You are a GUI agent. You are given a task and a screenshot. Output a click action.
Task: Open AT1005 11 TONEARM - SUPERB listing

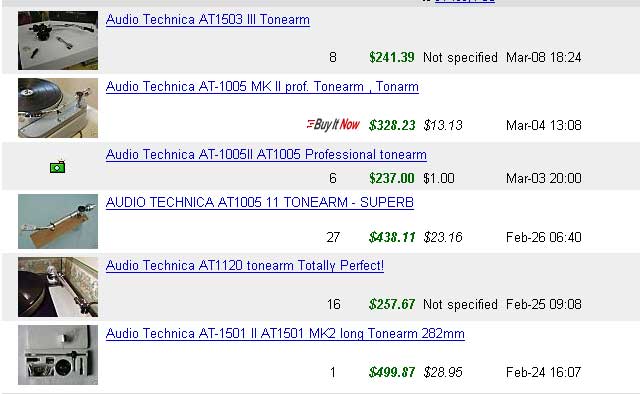tap(260, 202)
